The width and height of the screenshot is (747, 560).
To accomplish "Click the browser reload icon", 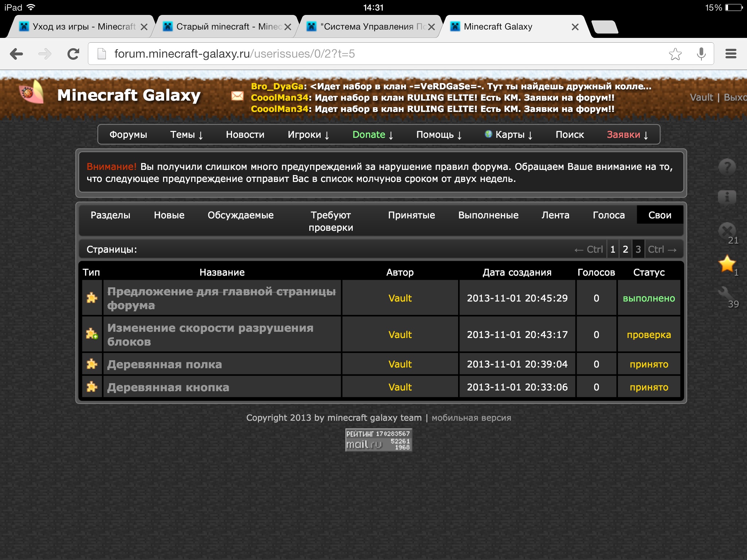I will point(73,54).
